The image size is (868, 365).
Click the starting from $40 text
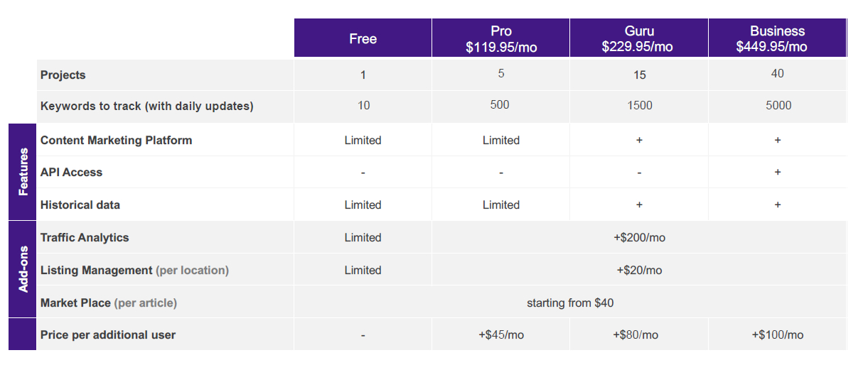[x=570, y=303]
